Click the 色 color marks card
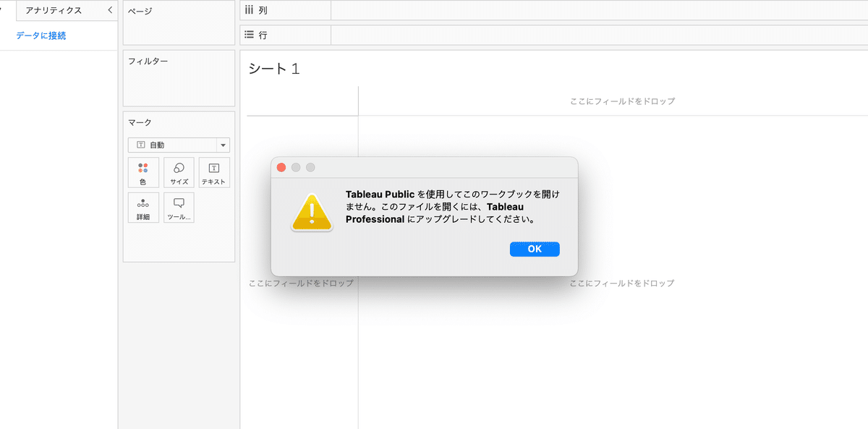Image resolution: width=868 pixels, height=429 pixels. (143, 173)
